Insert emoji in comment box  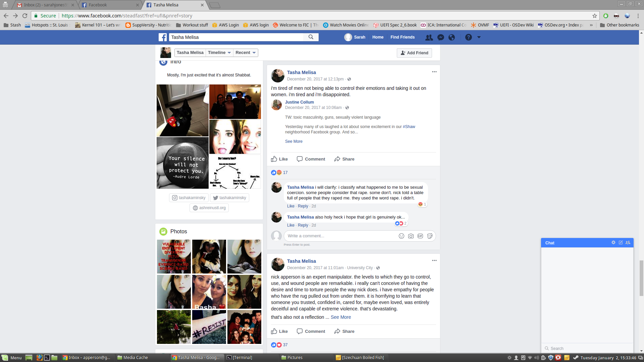point(401,236)
